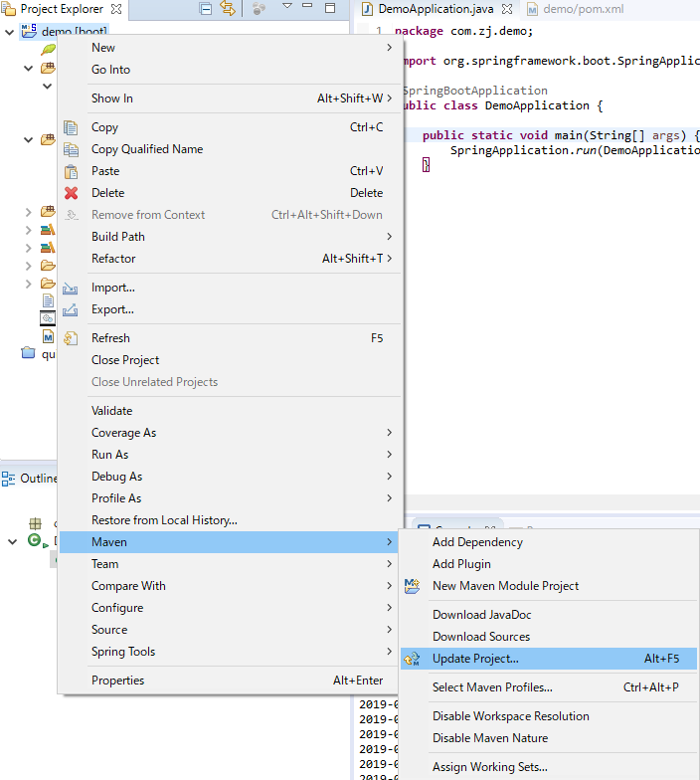The height and width of the screenshot is (780, 700).
Task: Click the New Maven Module Project icon
Action: [412, 586]
